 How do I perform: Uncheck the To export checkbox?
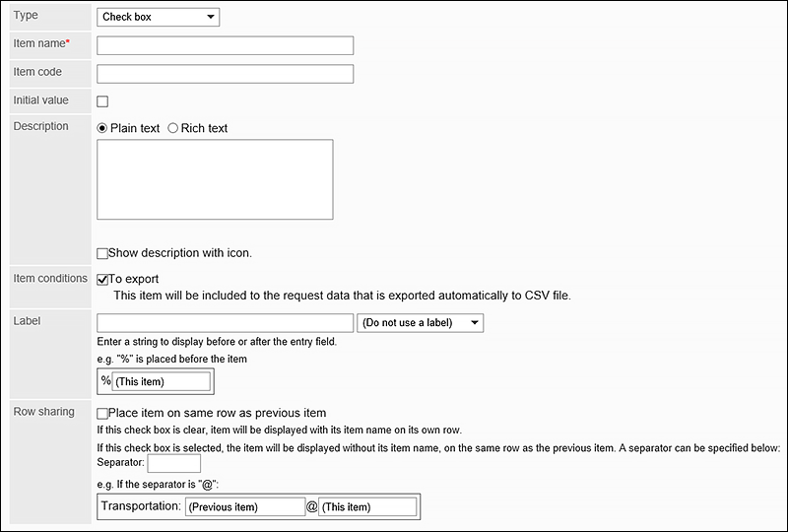pos(102,280)
